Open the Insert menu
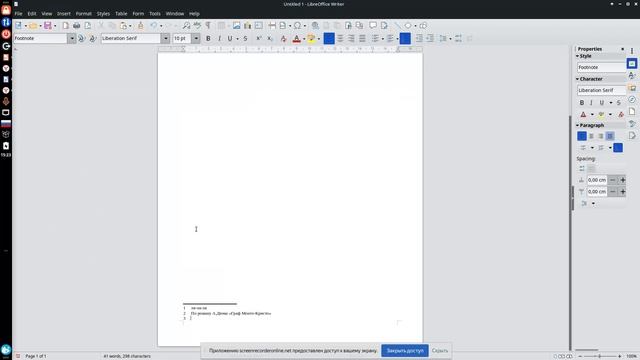640x360 pixels. 64,13
